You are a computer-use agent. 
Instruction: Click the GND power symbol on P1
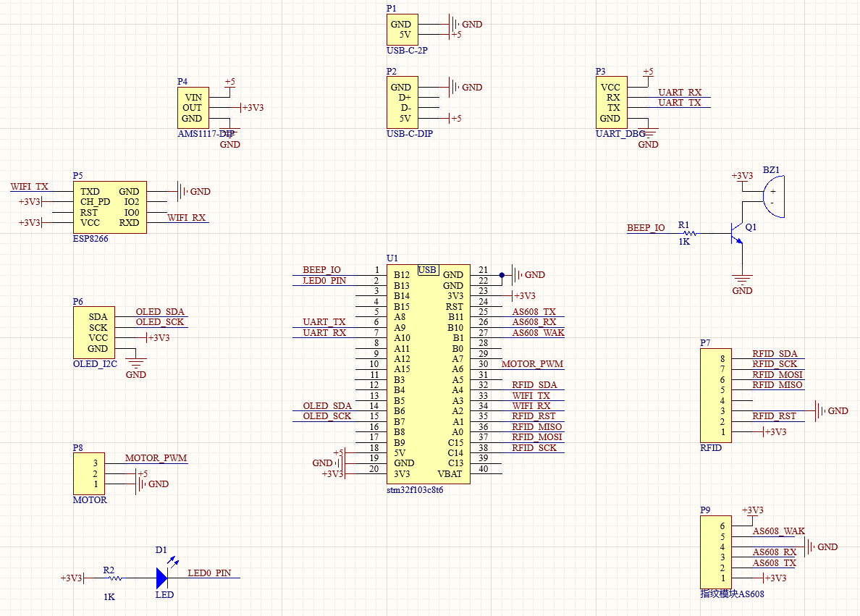465,24
